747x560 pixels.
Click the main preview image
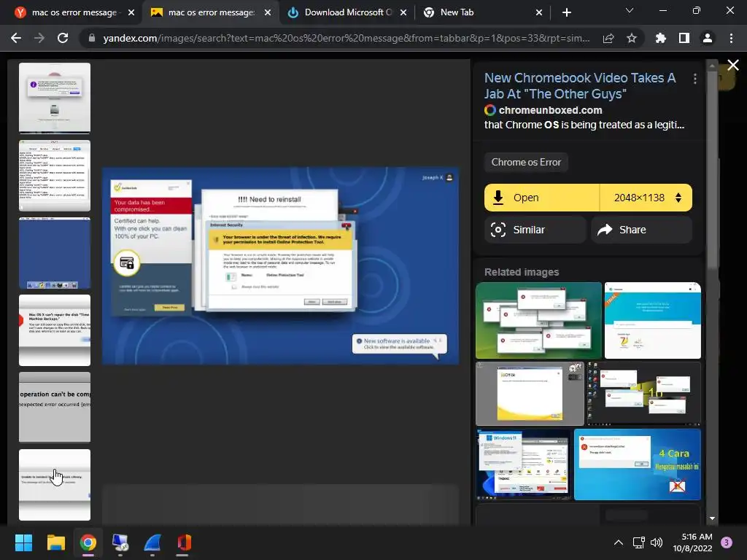click(x=280, y=265)
